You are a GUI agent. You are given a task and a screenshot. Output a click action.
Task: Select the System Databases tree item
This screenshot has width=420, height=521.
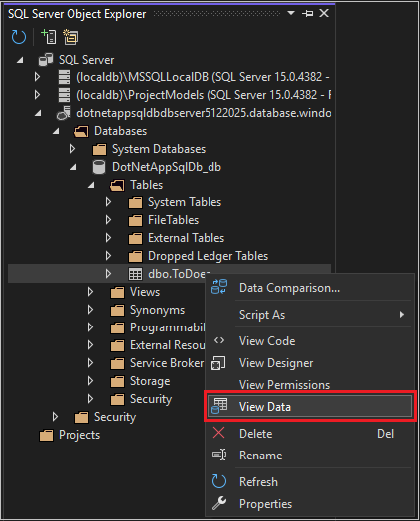pyautogui.click(x=159, y=149)
